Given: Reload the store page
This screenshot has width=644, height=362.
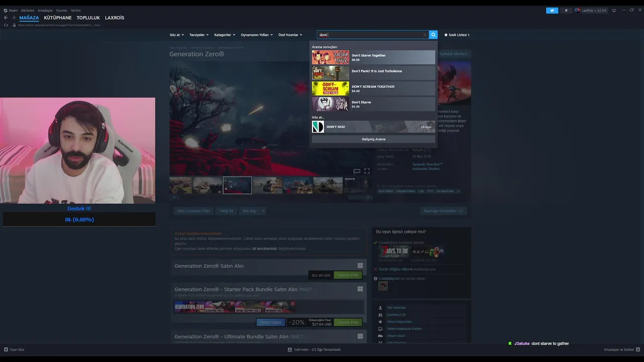Looking at the screenshot, I should (x=6, y=25).
